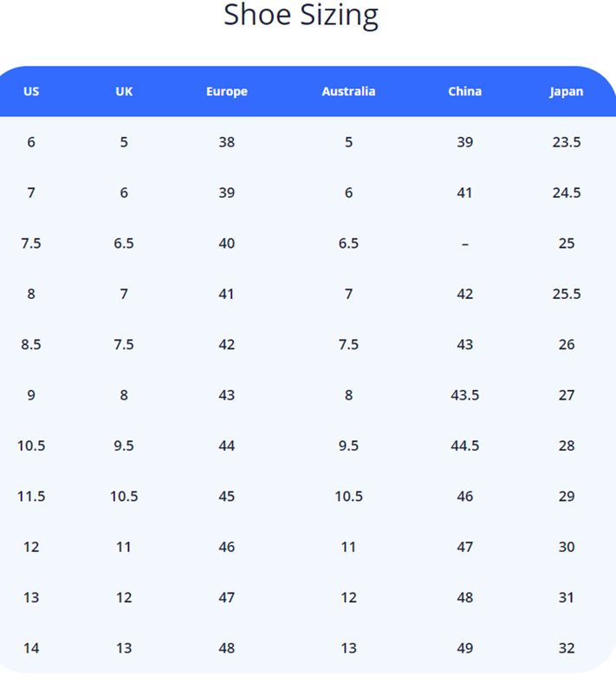Click Europe size 45 cell
The image size is (616, 689).
pyautogui.click(x=227, y=497)
